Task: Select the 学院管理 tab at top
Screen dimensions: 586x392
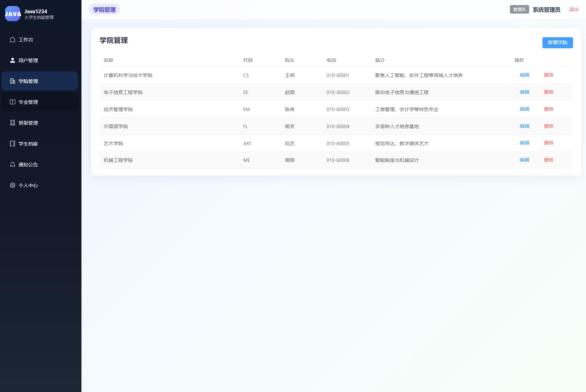Action: point(104,9)
